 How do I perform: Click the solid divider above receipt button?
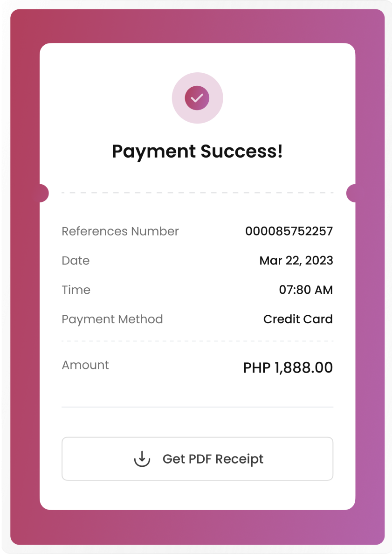pos(197,407)
